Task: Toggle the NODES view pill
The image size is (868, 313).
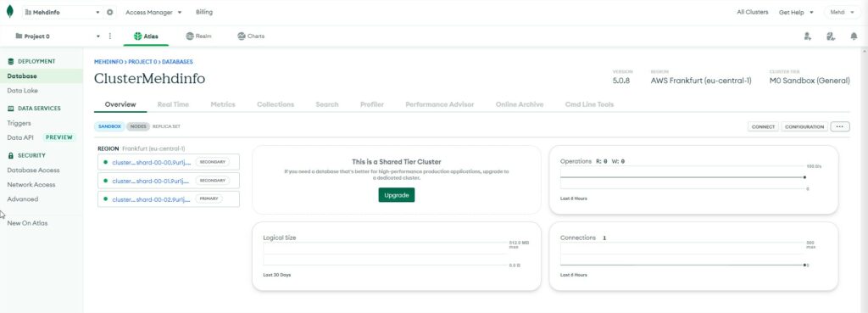Action: tap(138, 126)
